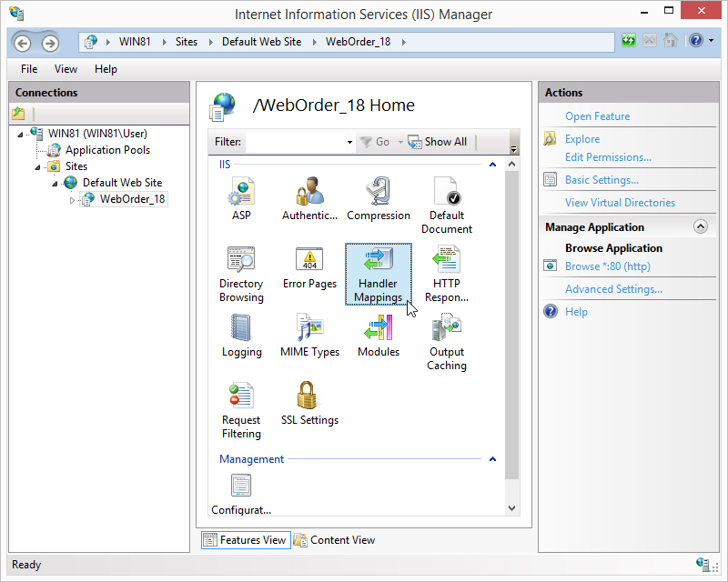Open the Filter dropdown arrow
Viewport: 728px width, 582px height.
(x=349, y=142)
